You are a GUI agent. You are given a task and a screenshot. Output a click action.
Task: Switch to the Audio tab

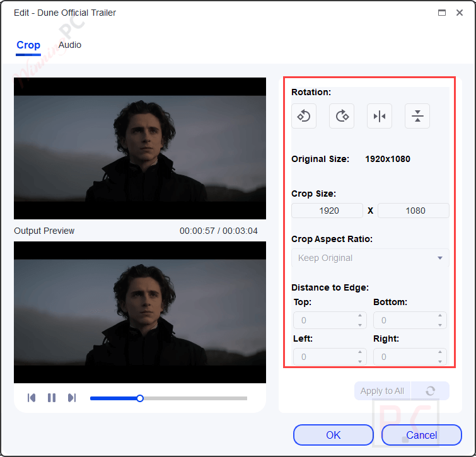click(70, 45)
